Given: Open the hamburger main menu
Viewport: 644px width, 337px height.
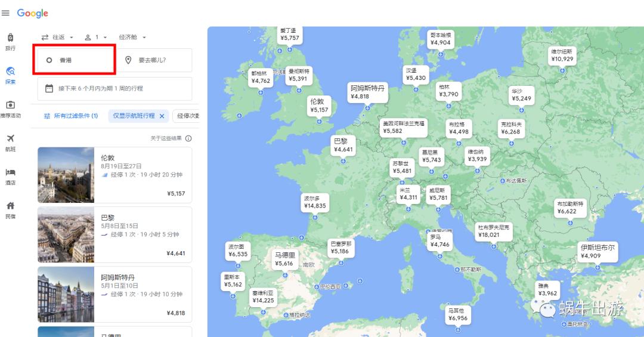Looking at the screenshot, I should [6, 13].
